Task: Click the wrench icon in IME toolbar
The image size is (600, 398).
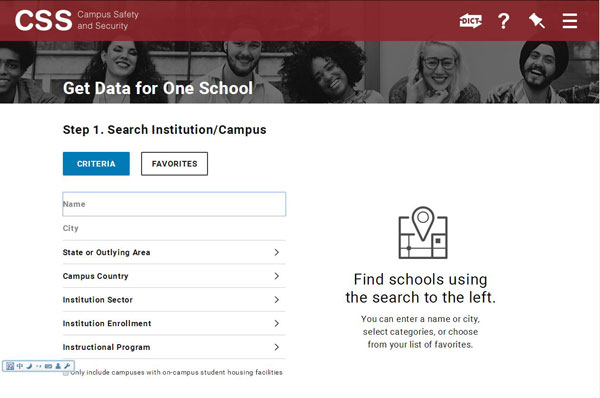Action: point(67,366)
